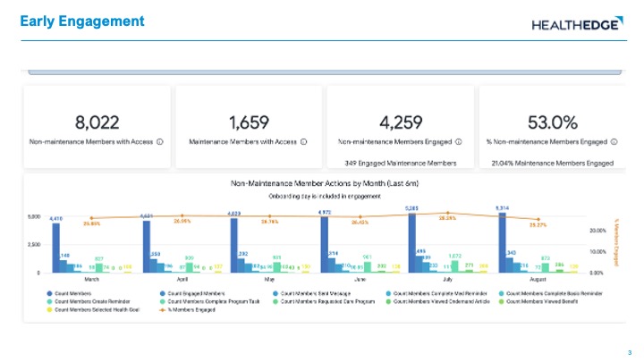Toggle Count Members Complete Med Reminder series
The height and width of the screenshot is (362, 644).
coord(387,293)
